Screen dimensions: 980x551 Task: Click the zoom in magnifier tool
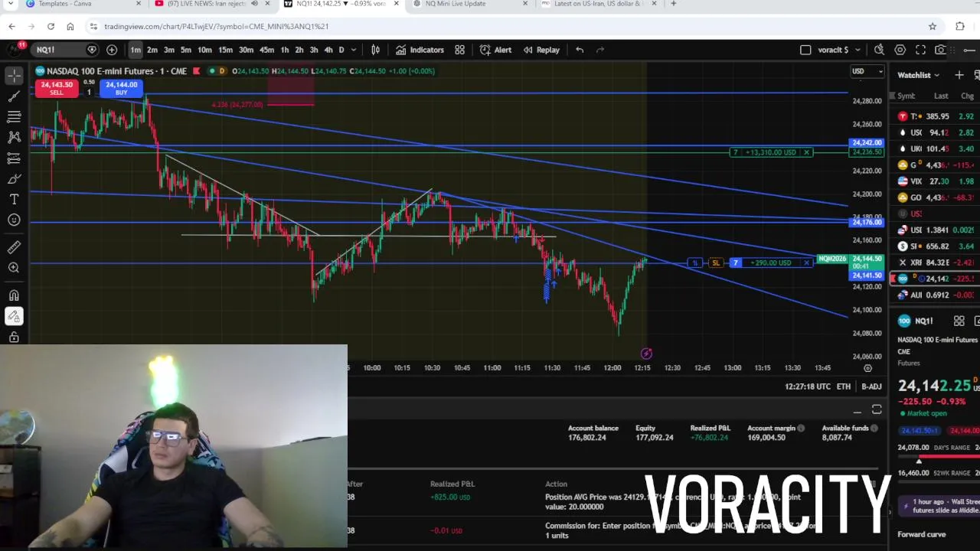coord(14,268)
